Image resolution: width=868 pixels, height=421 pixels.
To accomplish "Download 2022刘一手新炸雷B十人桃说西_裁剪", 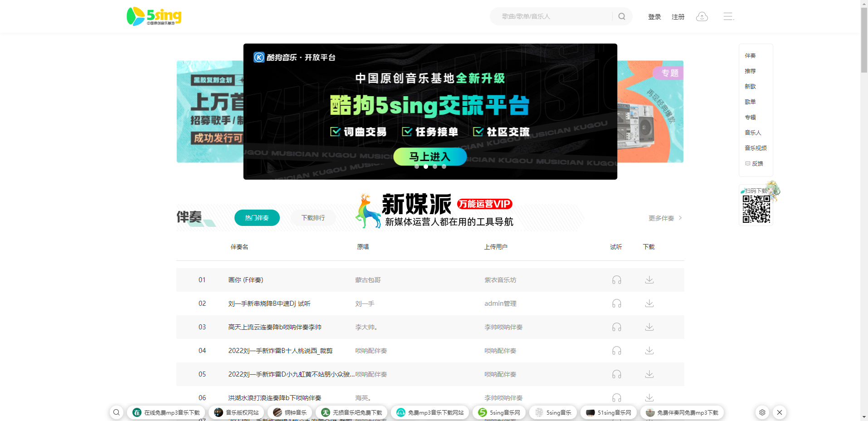I will coord(649,351).
